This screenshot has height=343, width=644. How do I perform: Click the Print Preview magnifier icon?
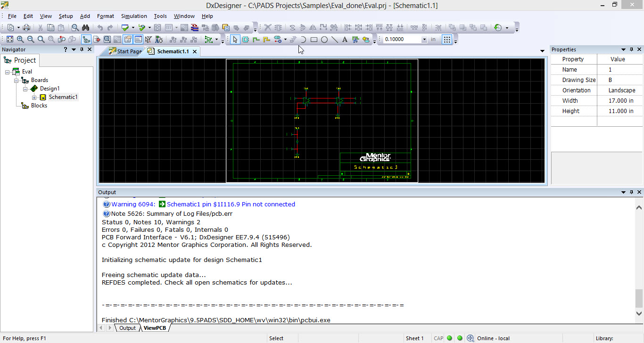pyautogui.click(x=75, y=28)
